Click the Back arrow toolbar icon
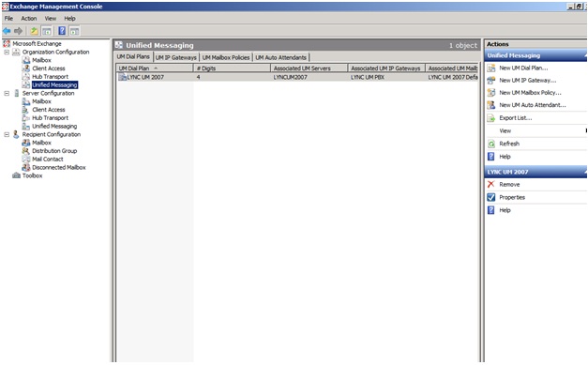 click(7, 31)
